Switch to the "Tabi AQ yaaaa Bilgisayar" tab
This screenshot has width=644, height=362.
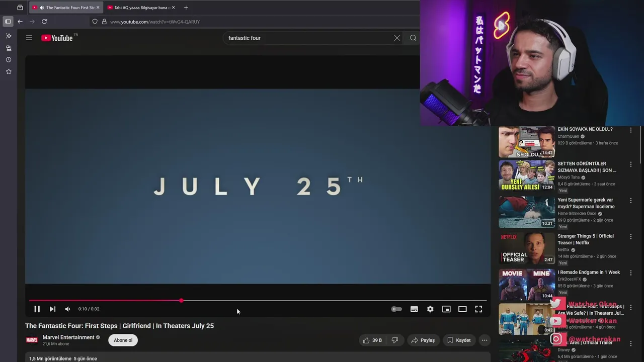[x=141, y=8]
